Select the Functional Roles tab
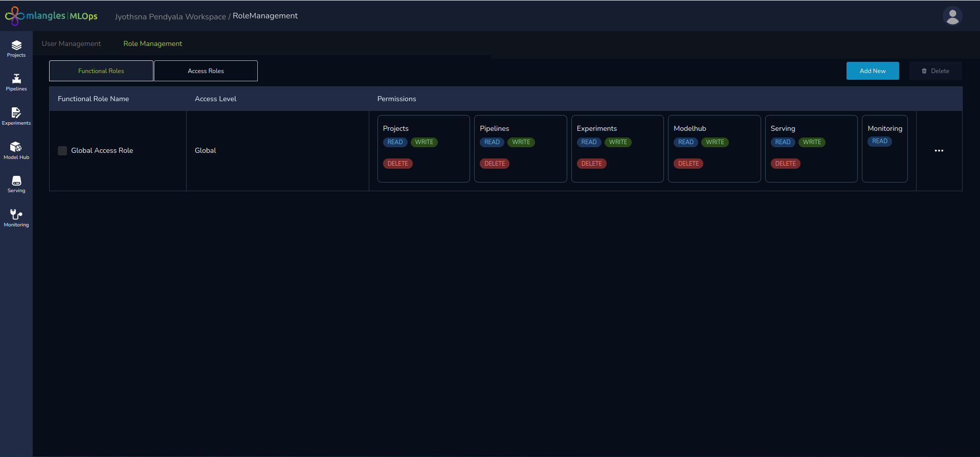 (101, 71)
